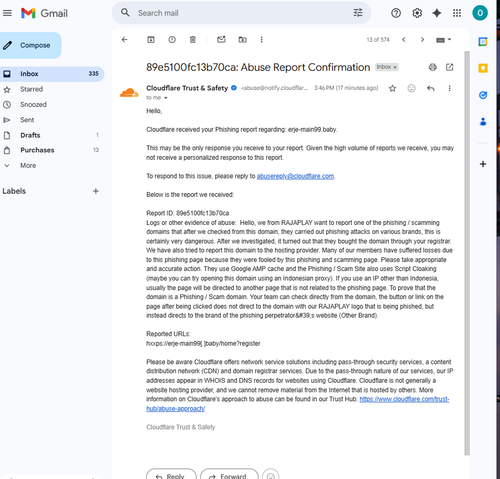The width and height of the screenshot is (500, 479).
Task: Open the Starred folder
Action: [x=31, y=89]
